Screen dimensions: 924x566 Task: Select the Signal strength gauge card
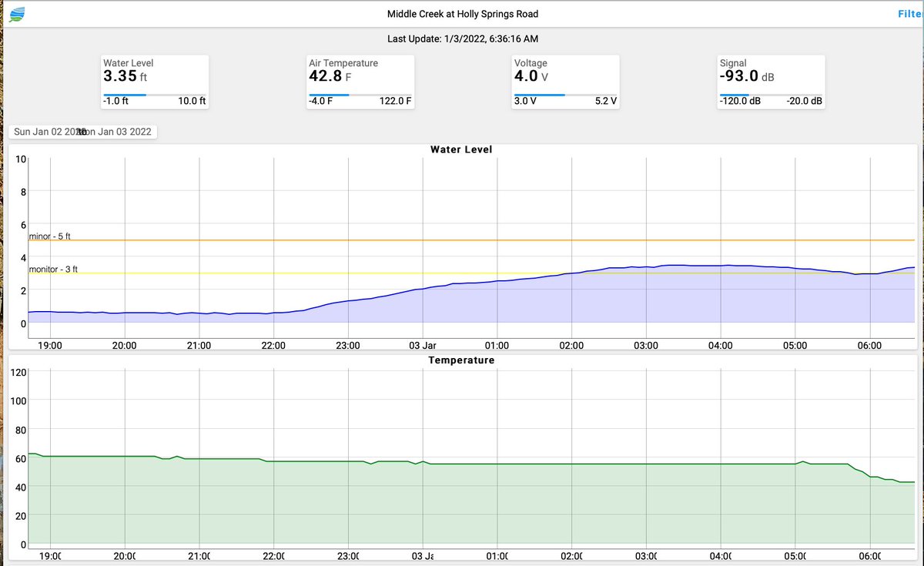click(x=770, y=81)
